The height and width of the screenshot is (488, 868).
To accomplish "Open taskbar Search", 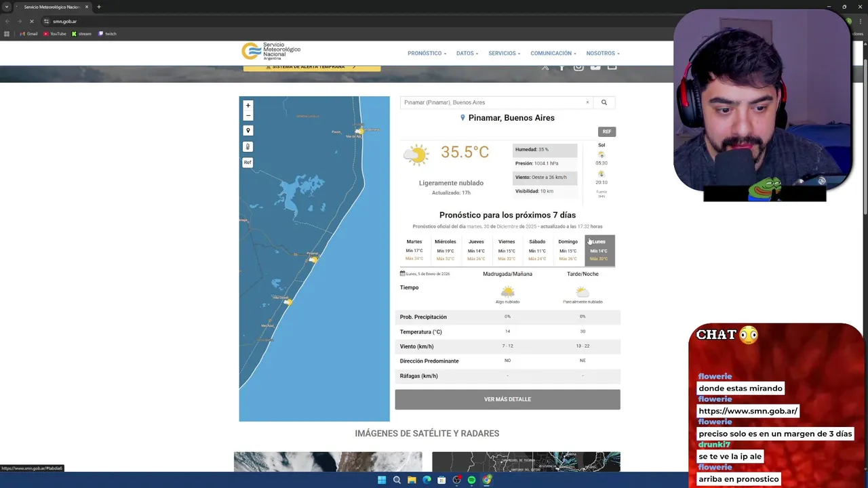I will [x=397, y=480].
